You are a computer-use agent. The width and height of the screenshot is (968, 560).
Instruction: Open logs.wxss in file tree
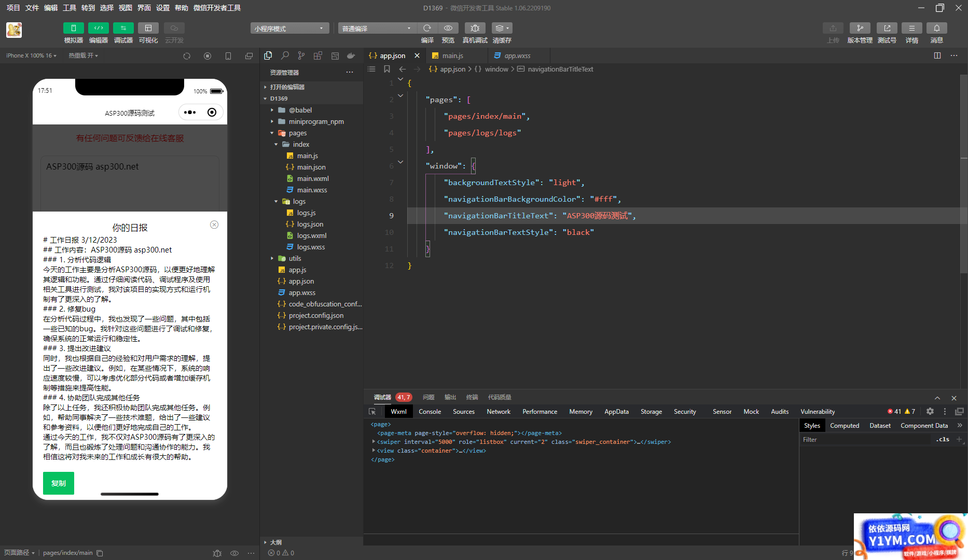click(x=311, y=247)
